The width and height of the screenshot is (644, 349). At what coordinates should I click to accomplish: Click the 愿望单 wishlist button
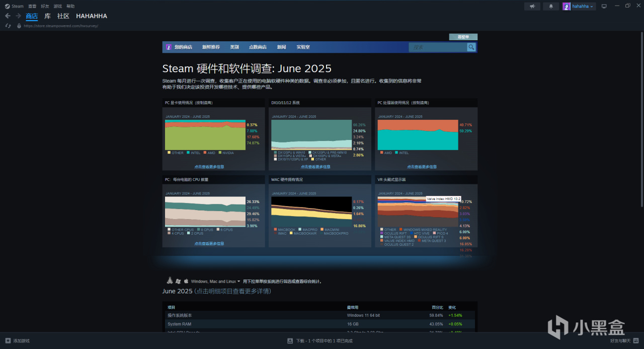pyautogui.click(x=463, y=37)
